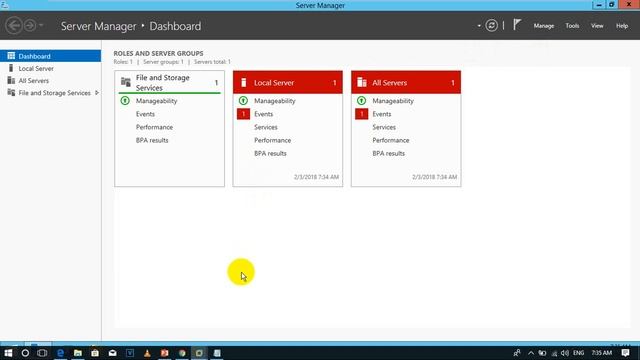The image size is (640, 360).
Task: Open the Tools menu
Action: coord(572,26)
